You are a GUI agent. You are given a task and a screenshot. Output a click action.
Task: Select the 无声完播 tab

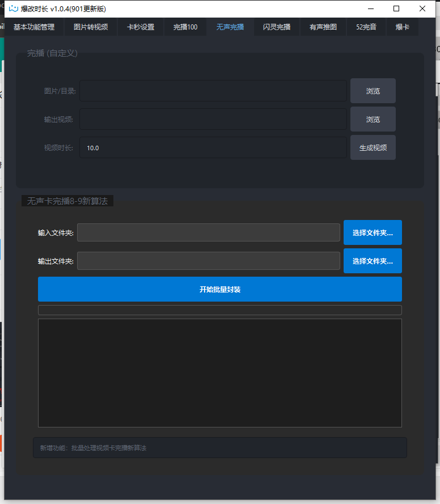[x=230, y=27]
